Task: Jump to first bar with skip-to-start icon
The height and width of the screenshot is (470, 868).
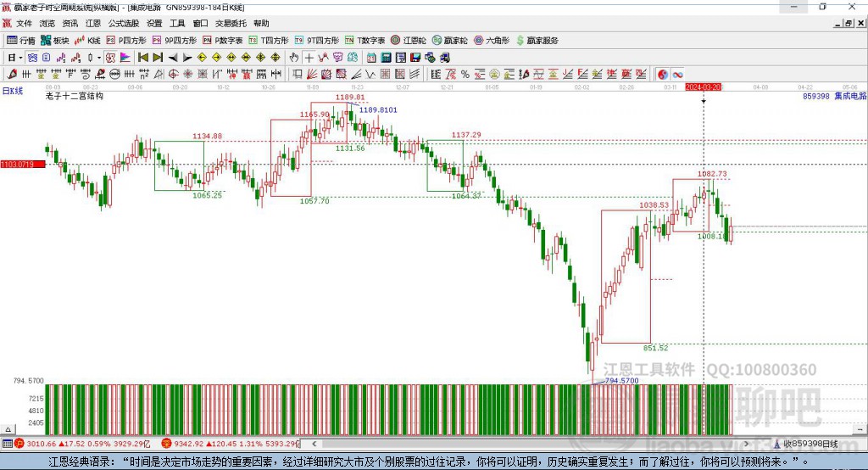Action: tap(142, 57)
